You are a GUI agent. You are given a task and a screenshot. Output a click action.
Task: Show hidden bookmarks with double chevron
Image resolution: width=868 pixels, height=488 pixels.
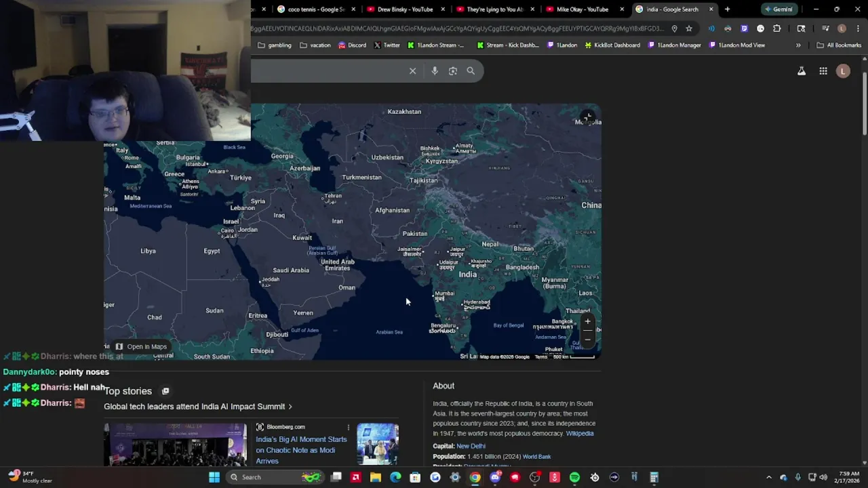[798, 45]
